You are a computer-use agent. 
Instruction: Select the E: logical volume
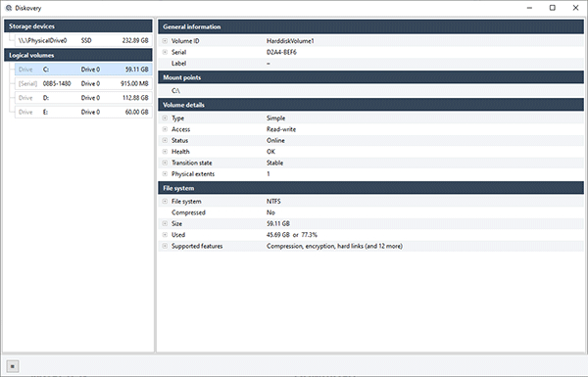[83, 112]
